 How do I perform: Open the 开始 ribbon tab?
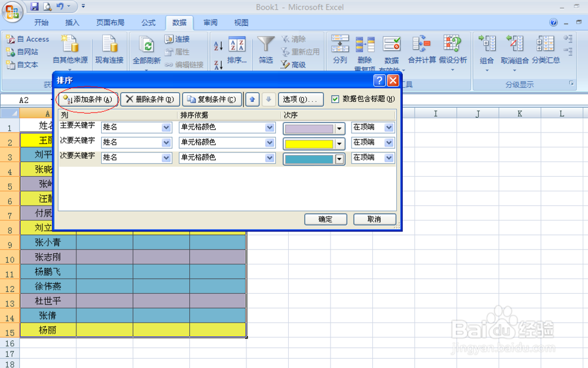point(41,23)
